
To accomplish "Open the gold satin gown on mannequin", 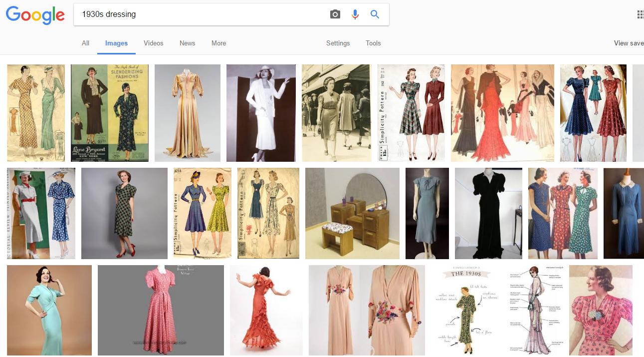I will pos(188,113).
